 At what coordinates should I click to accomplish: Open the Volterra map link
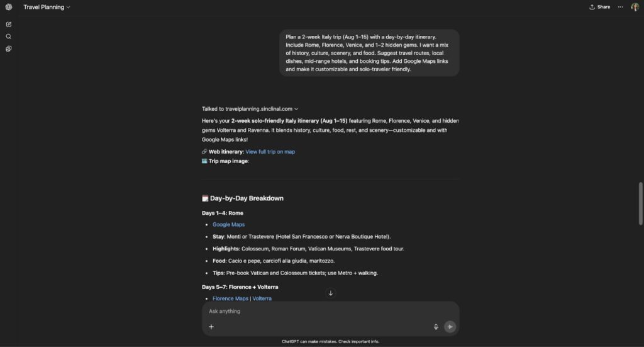pos(262,299)
